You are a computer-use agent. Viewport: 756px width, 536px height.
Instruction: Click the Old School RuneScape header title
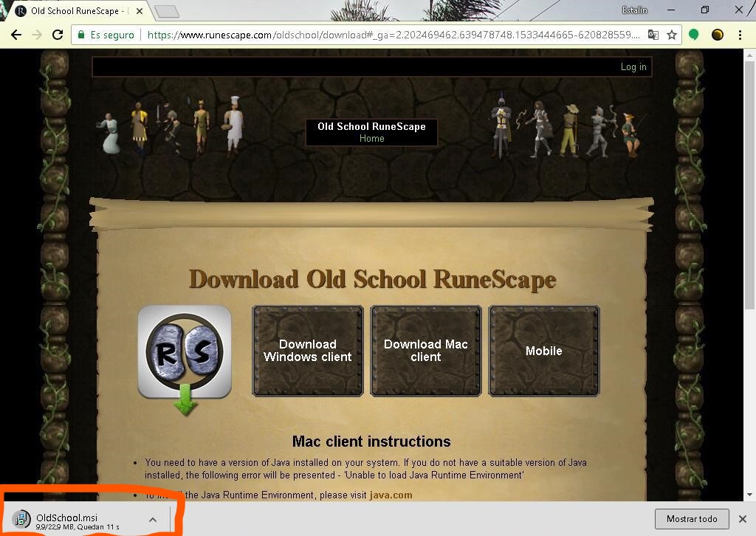point(372,126)
